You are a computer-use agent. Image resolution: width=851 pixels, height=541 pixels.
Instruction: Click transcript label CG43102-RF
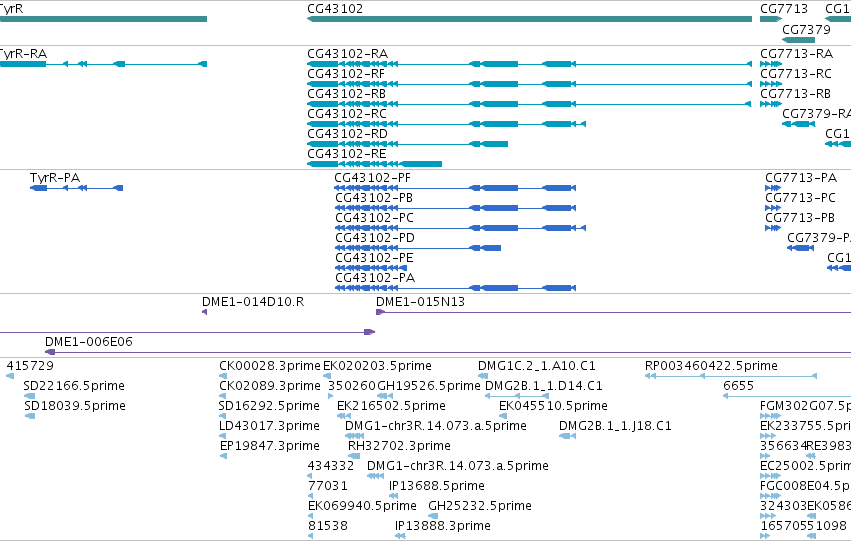pos(346,74)
